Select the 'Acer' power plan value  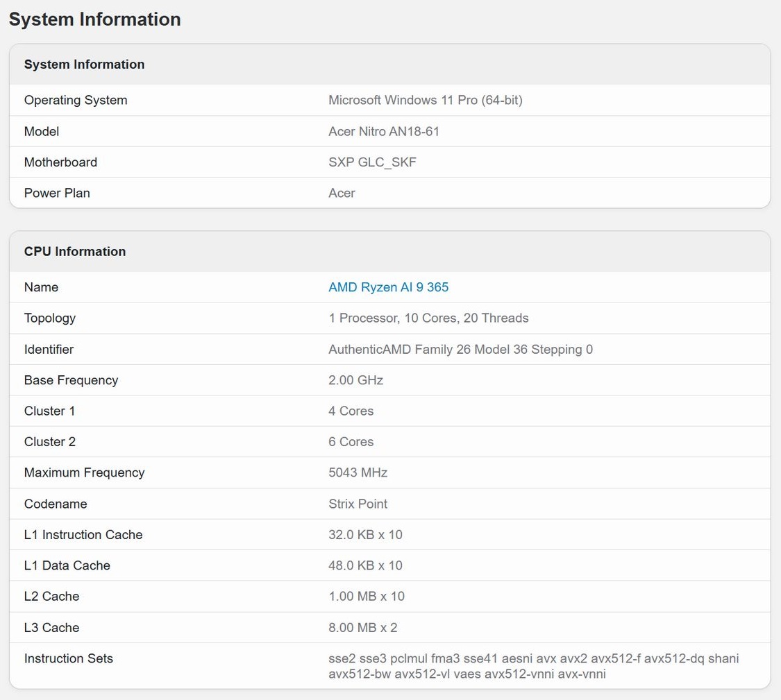click(x=342, y=193)
